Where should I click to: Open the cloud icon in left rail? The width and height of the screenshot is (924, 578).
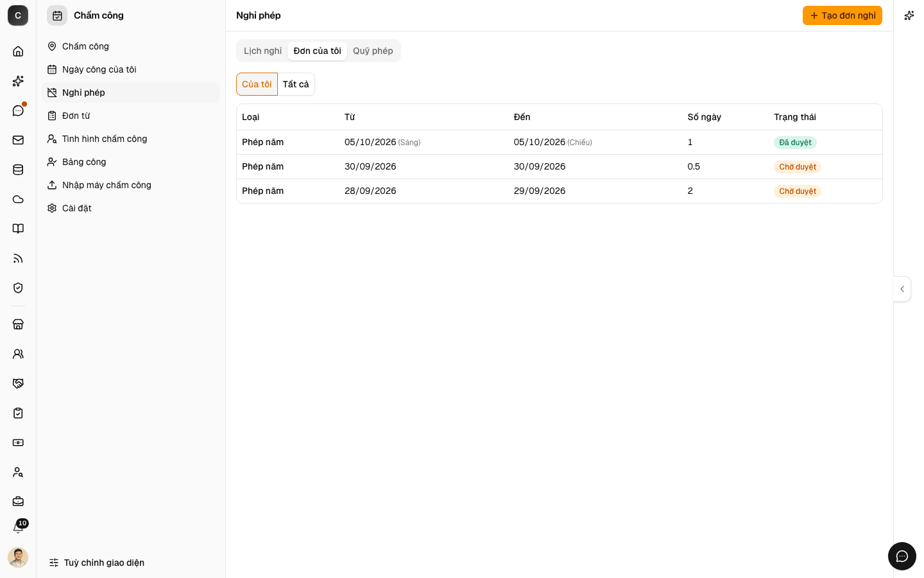click(x=18, y=199)
